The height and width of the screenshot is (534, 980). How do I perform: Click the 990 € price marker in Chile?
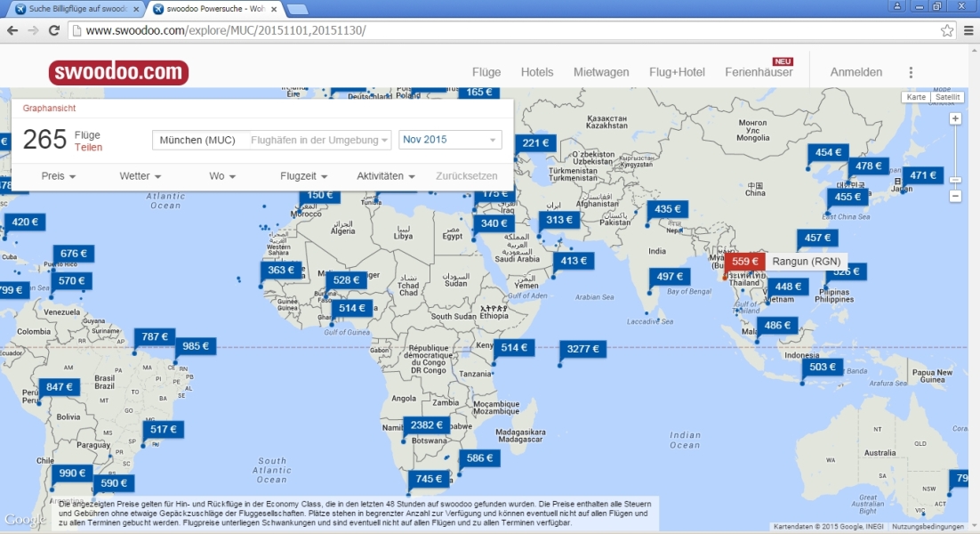(72, 473)
